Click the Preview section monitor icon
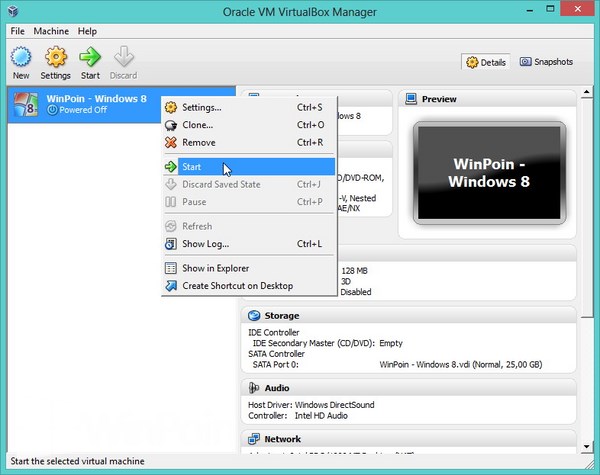Image resolution: width=600 pixels, height=475 pixels. pos(411,99)
